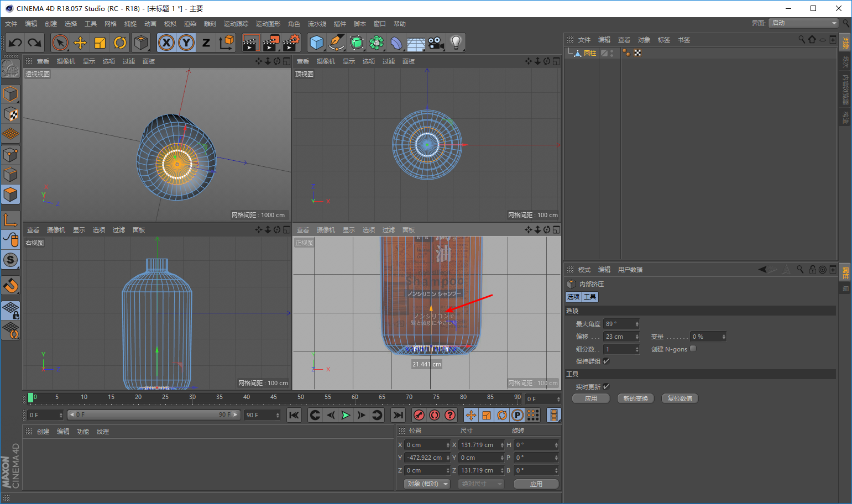Click the Enable Snap magnet icon

point(11,286)
